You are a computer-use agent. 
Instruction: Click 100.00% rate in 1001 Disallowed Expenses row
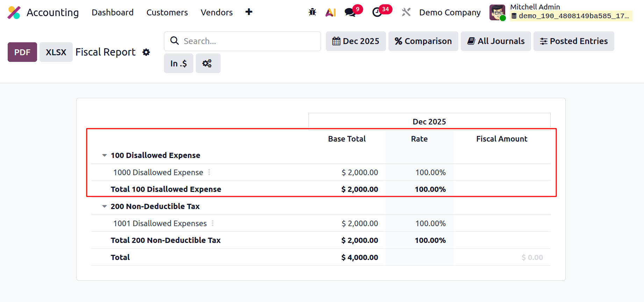point(430,223)
